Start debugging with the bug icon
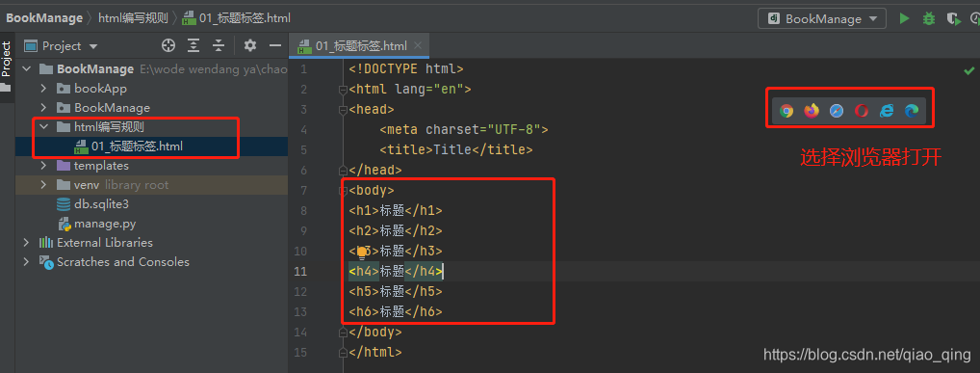Viewport: 980px width, 373px height. [x=929, y=18]
